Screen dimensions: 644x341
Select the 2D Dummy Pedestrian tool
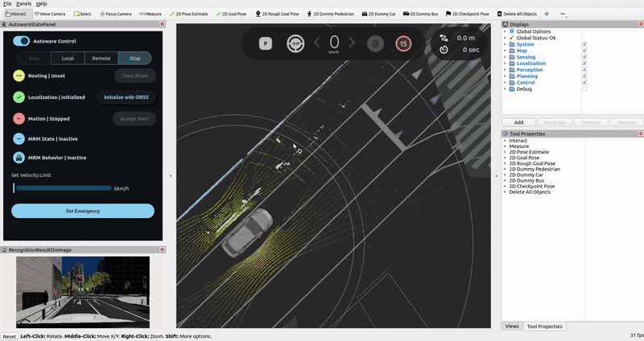(x=332, y=14)
